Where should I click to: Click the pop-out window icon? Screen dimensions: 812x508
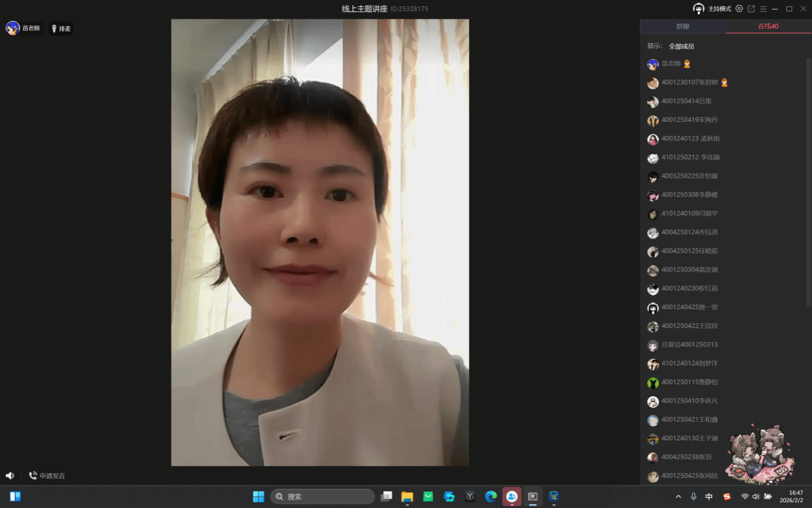point(751,9)
